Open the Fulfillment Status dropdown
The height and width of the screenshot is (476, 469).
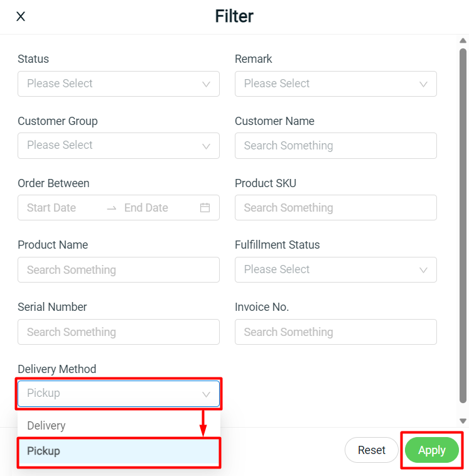click(336, 269)
